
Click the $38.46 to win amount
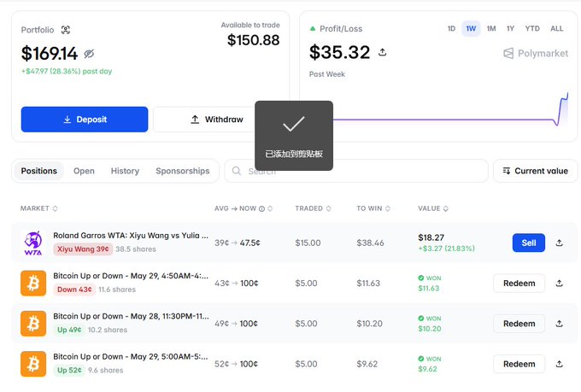click(x=370, y=243)
